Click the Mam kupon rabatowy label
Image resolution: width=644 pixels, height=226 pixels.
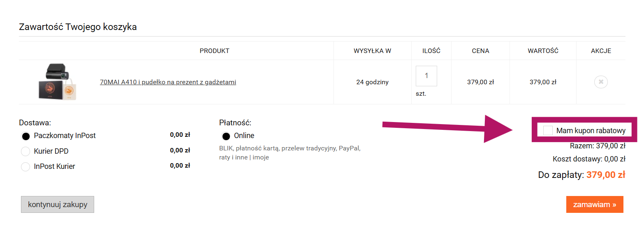(591, 131)
